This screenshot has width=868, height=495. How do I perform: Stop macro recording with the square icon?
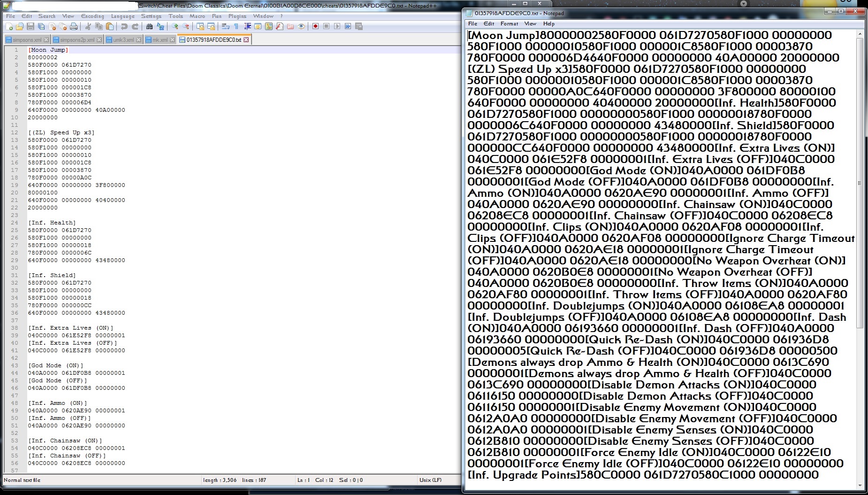coord(327,26)
